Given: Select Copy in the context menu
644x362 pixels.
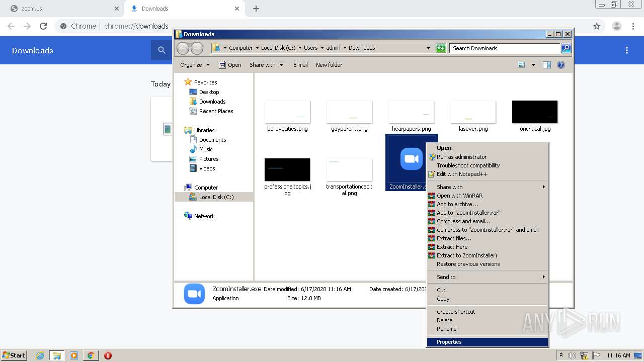Looking at the screenshot, I should [488, 299].
